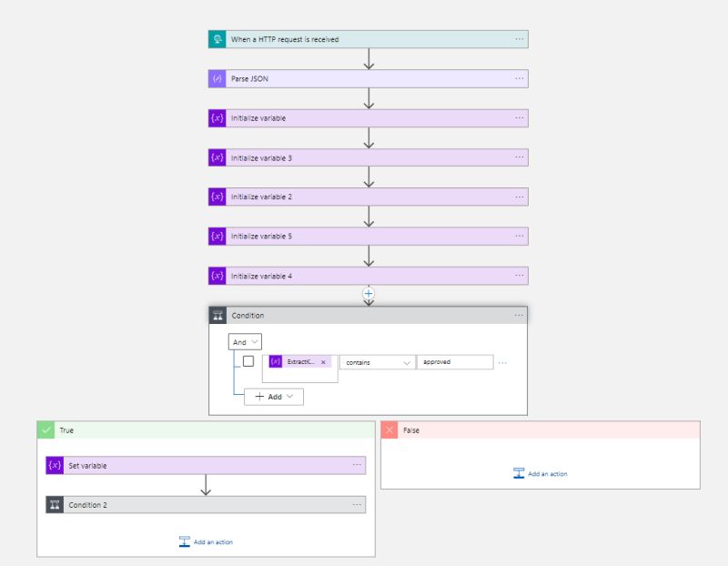Open the And operator dropdown

(x=245, y=342)
